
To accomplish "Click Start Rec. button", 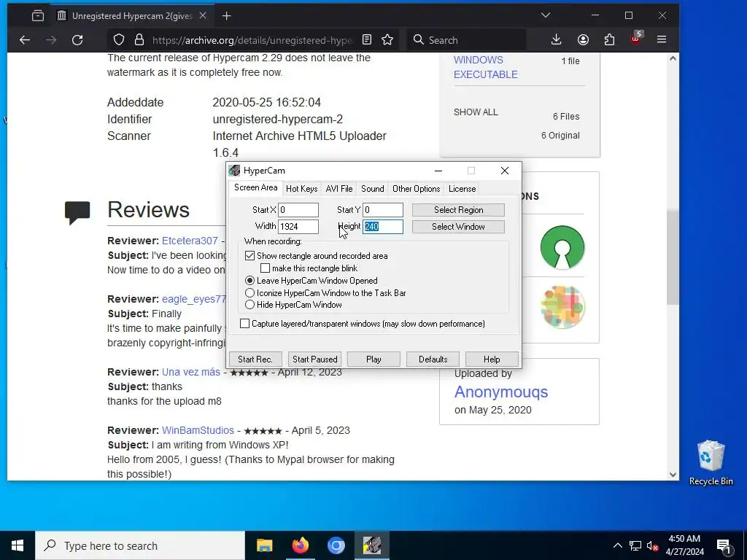I will [255, 359].
